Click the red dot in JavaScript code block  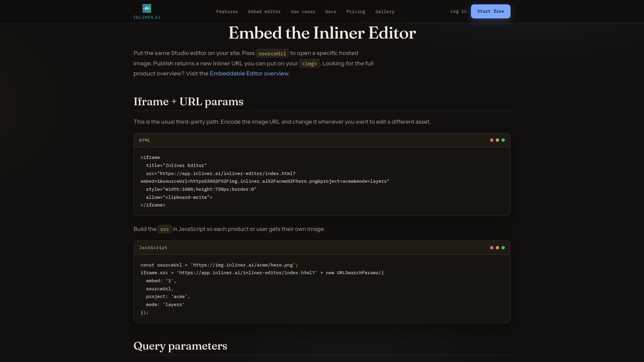492,247
